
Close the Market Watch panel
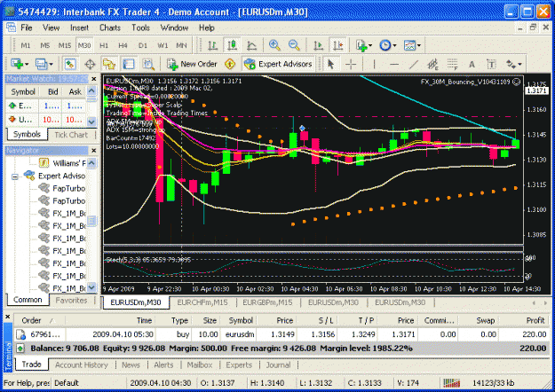93,79
